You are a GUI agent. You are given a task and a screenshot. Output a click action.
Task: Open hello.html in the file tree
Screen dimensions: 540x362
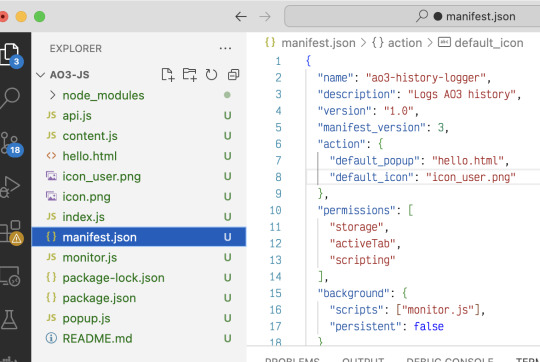tap(138, 156)
